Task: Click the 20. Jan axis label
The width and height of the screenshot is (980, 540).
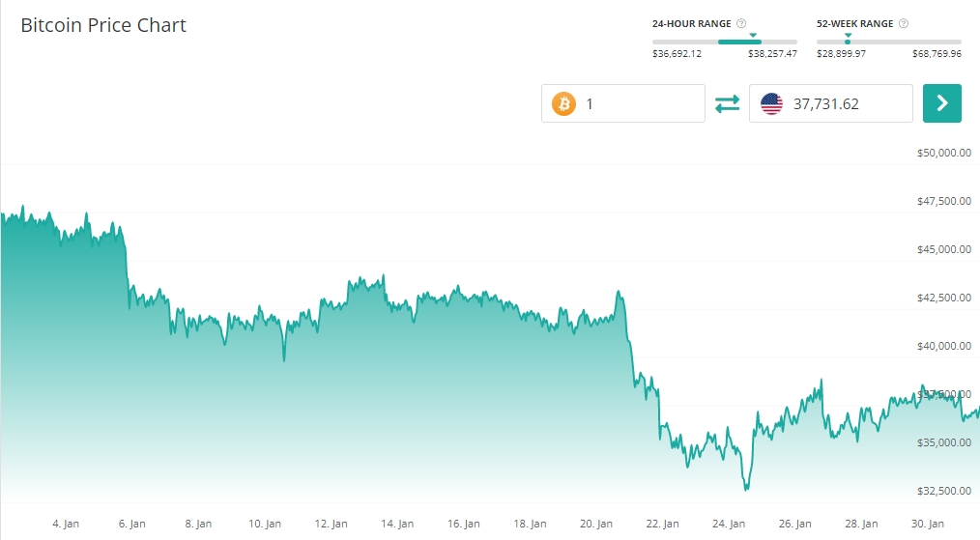Action: coord(596,524)
